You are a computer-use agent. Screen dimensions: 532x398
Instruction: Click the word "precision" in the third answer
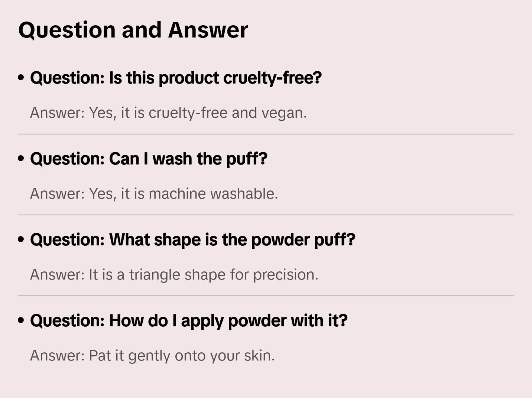point(285,275)
